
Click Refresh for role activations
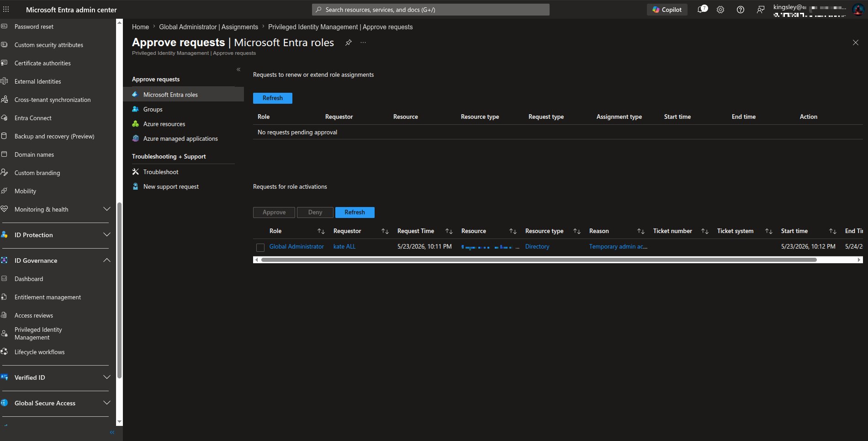pos(355,213)
